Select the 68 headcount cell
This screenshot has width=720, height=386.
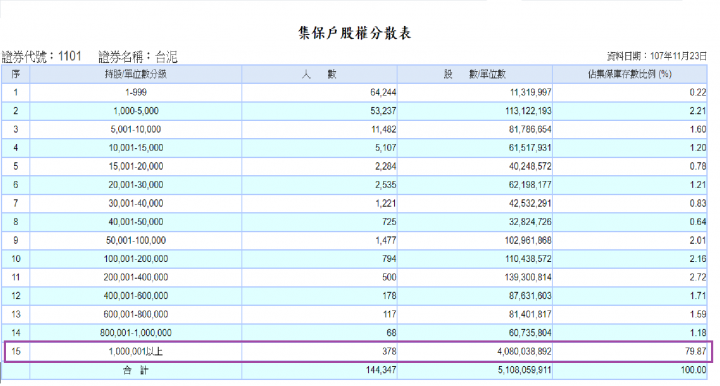[x=319, y=333]
